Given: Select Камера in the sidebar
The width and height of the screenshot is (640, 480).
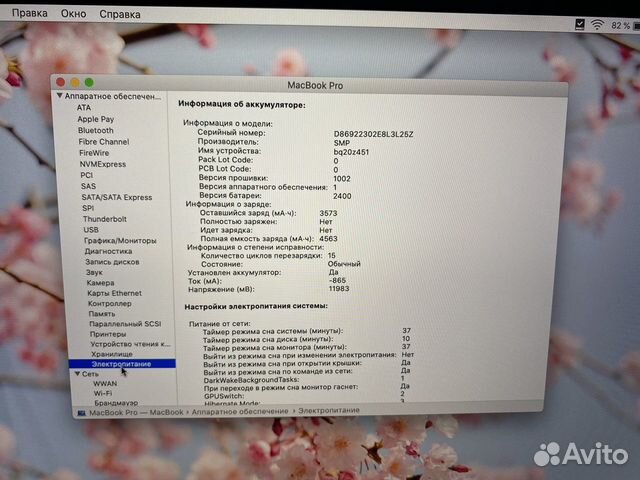Looking at the screenshot, I should [100, 282].
